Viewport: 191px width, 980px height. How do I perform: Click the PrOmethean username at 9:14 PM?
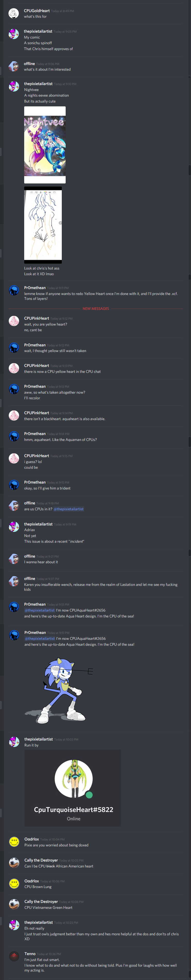35,434
